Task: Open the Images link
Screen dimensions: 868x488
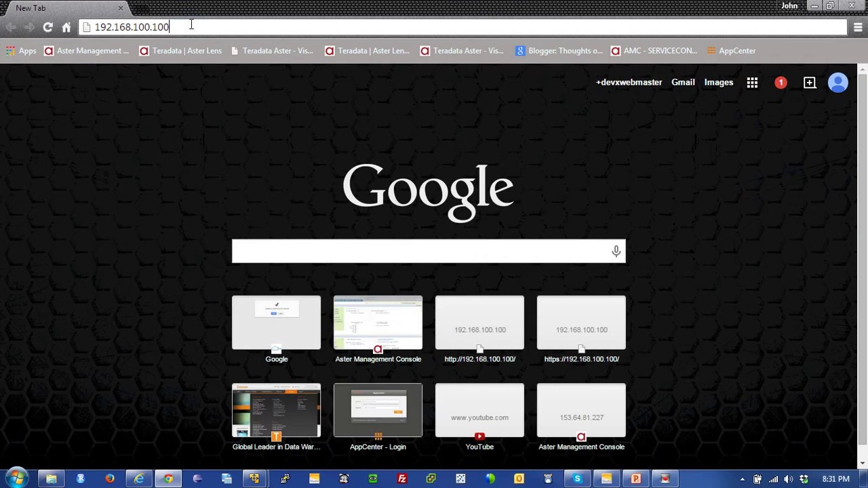Action: [x=719, y=83]
